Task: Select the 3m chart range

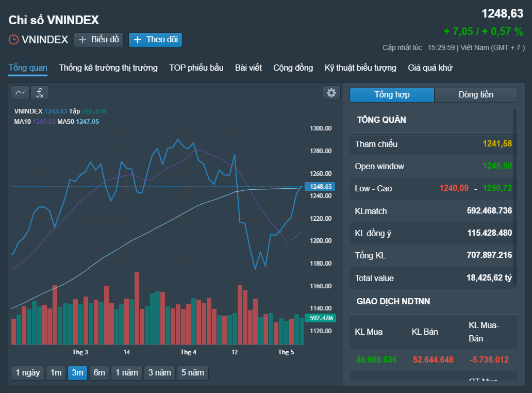Action: (78, 373)
